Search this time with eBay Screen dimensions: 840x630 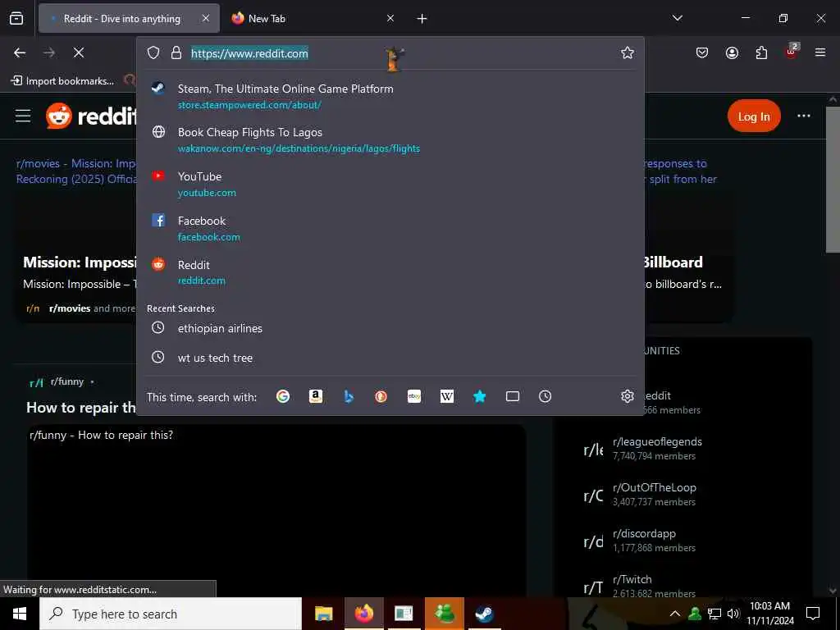click(414, 396)
